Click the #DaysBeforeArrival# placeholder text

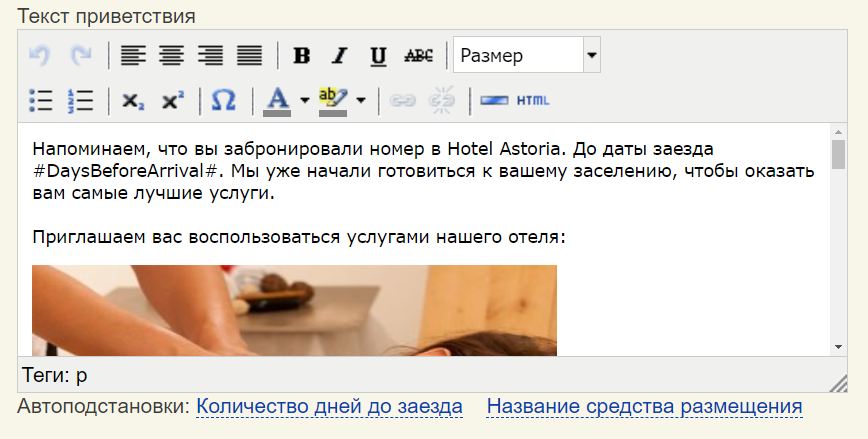tap(124, 171)
